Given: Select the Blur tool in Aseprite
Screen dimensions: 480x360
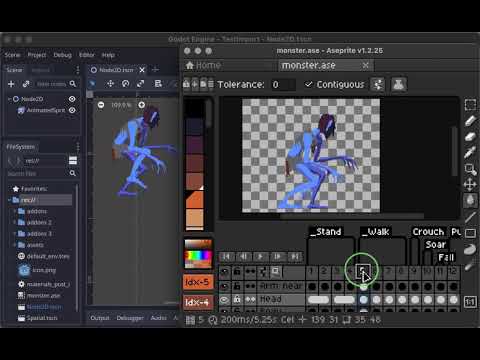Looking at the screenshot, I should coord(470,266).
